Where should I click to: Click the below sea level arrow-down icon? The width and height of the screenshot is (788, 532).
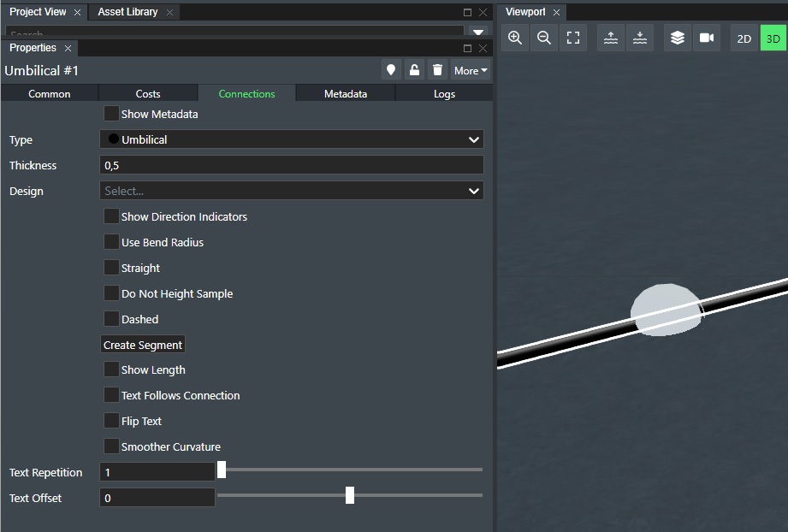tap(640, 38)
